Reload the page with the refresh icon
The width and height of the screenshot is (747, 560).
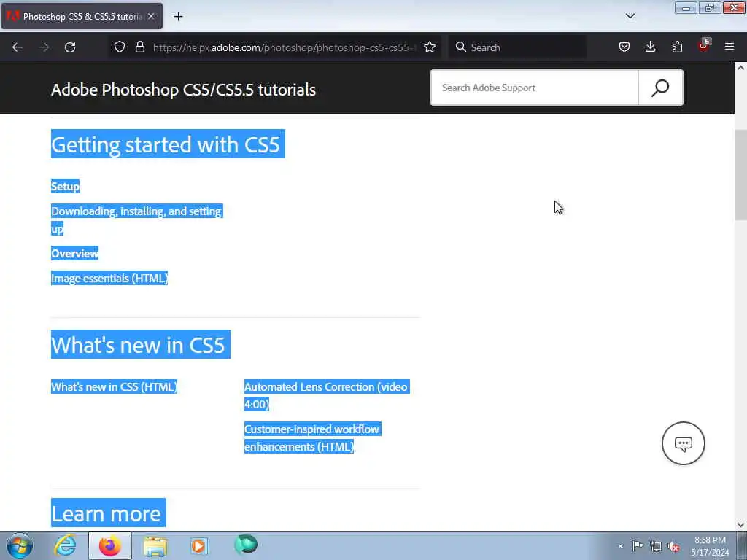click(70, 47)
